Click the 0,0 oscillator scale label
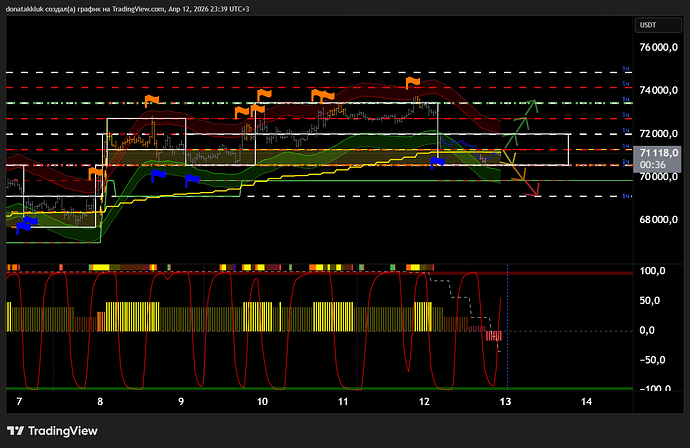This screenshot has width=690, height=448. pos(647,330)
